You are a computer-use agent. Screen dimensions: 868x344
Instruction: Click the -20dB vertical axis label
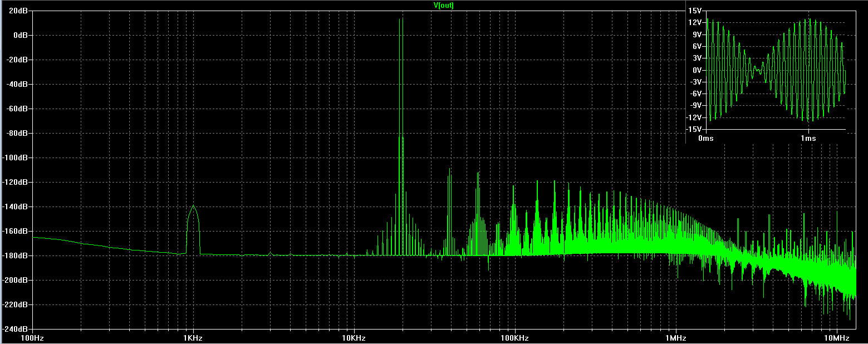(18, 60)
